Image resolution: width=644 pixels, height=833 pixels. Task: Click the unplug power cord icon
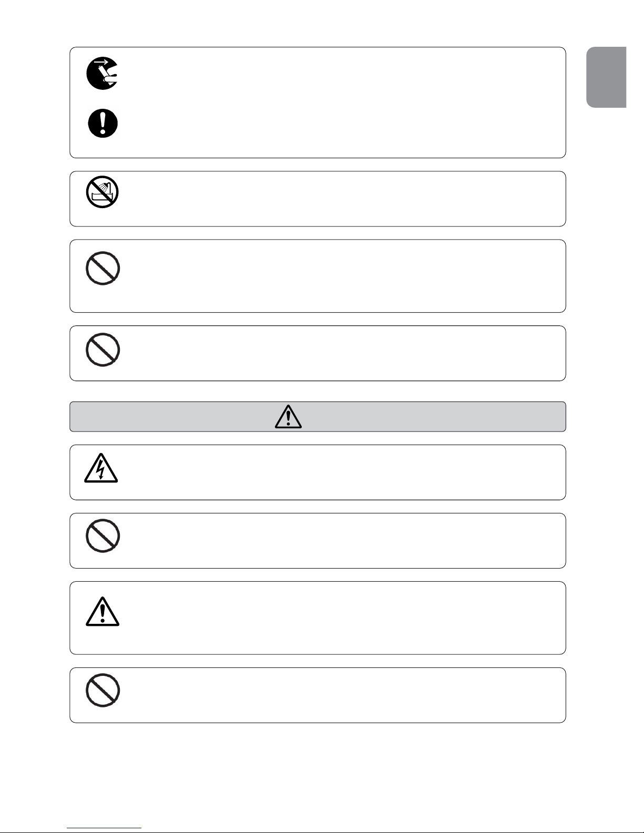(x=103, y=73)
